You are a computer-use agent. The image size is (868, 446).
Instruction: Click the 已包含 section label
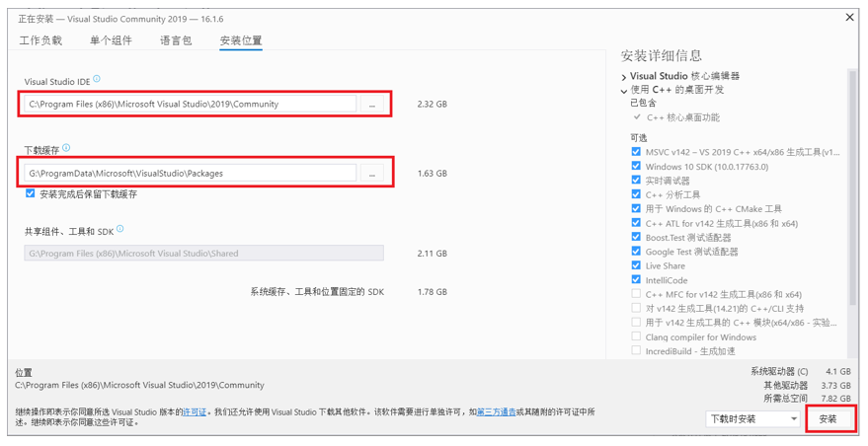click(643, 103)
